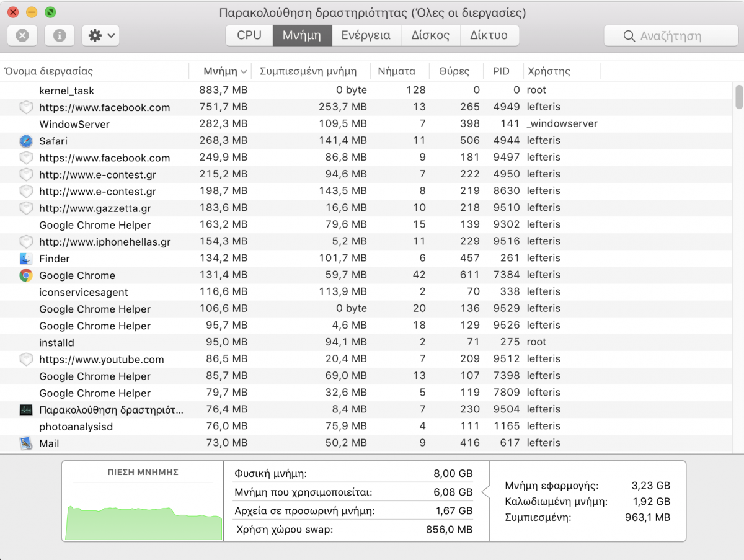Screen dimensions: 744x560
Task: Click the Φυσική μνήμη 8,00 GB value
Action: pyautogui.click(x=453, y=474)
